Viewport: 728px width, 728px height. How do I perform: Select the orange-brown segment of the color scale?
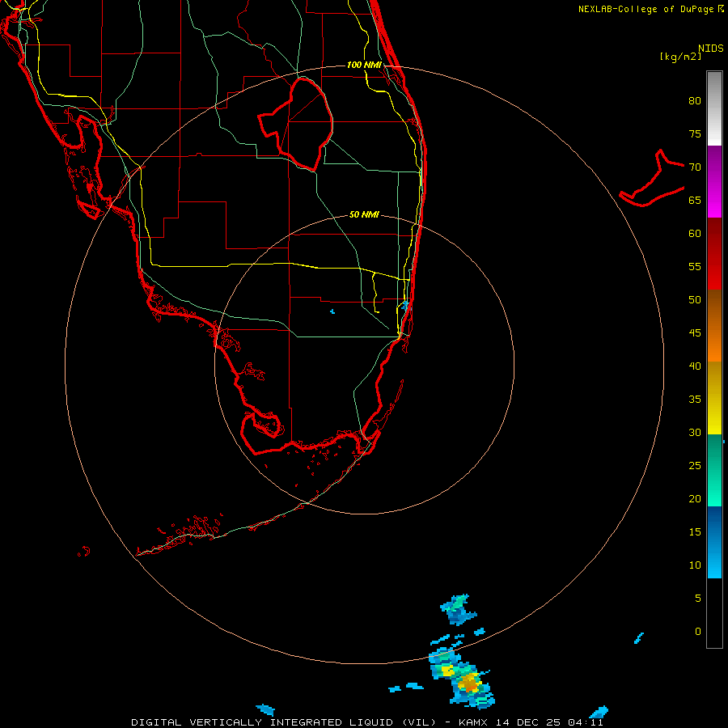pos(714,325)
